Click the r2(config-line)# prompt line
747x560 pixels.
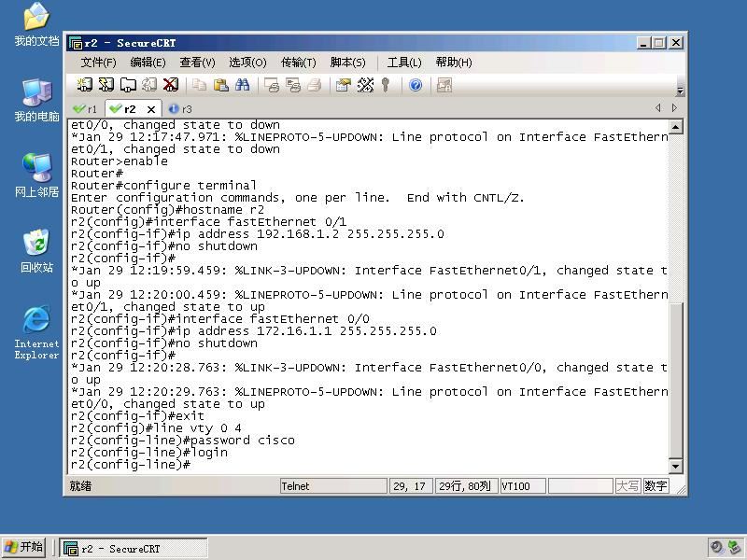point(131,465)
